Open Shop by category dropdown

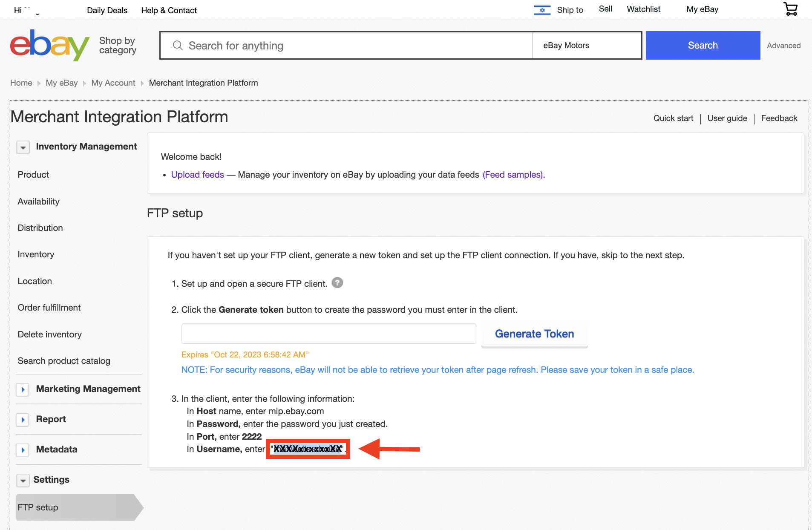click(x=118, y=45)
